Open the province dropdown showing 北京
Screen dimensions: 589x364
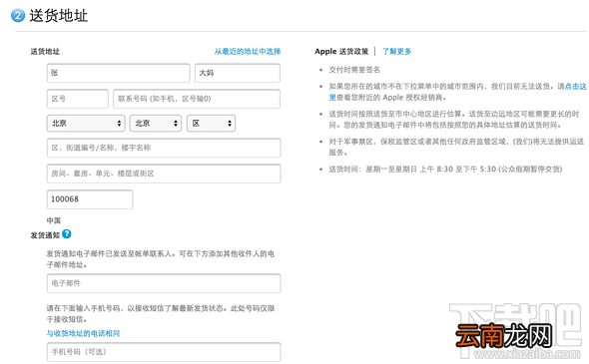[x=86, y=123]
